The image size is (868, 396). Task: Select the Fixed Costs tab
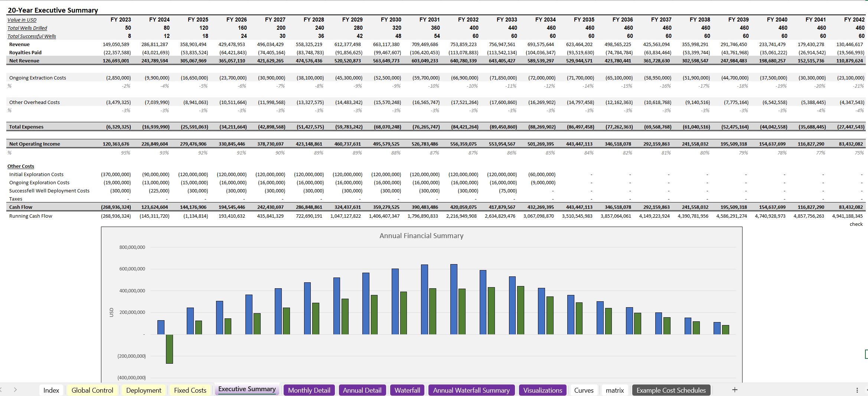click(x=190, y=390)
